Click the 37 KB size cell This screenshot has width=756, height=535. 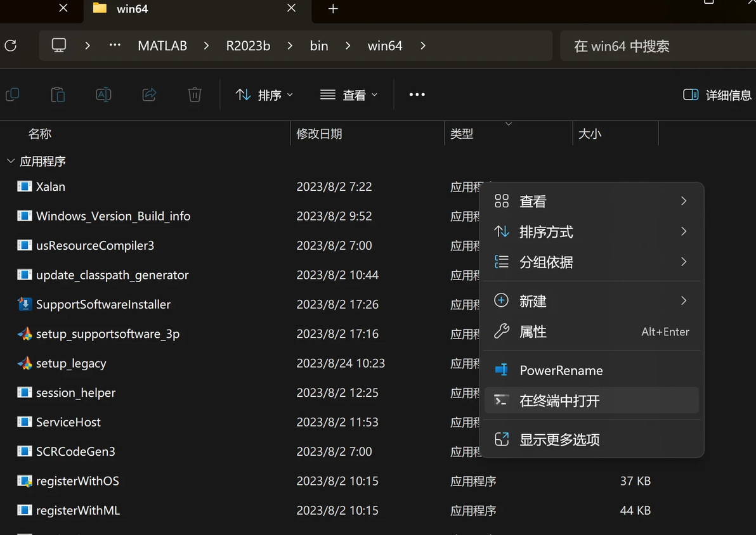pos(635,480)
